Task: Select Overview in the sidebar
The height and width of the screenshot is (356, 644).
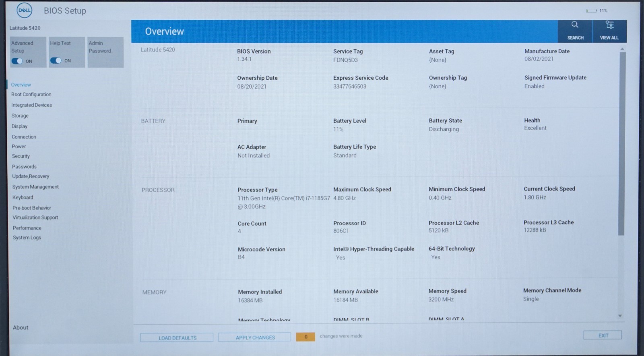Action: pyautogui.click(x=21, y=85)
